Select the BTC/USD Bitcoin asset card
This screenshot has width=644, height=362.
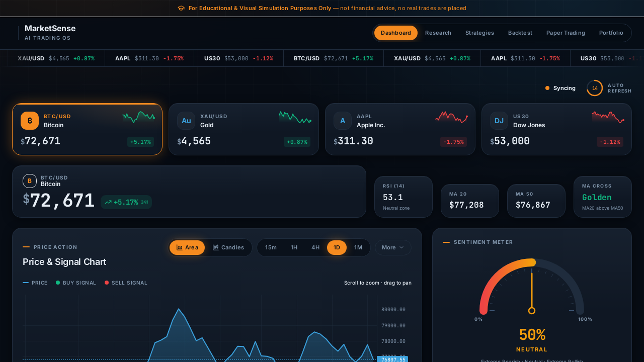click(87, 129)
